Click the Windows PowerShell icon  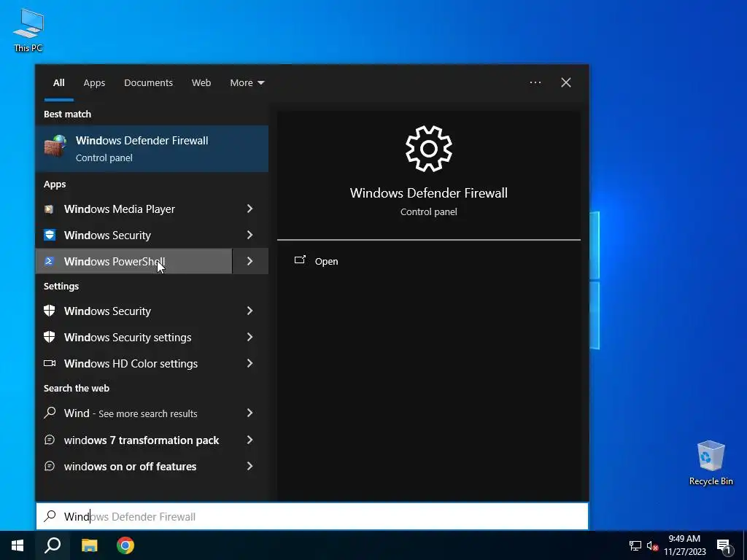(x=49, y=261)
